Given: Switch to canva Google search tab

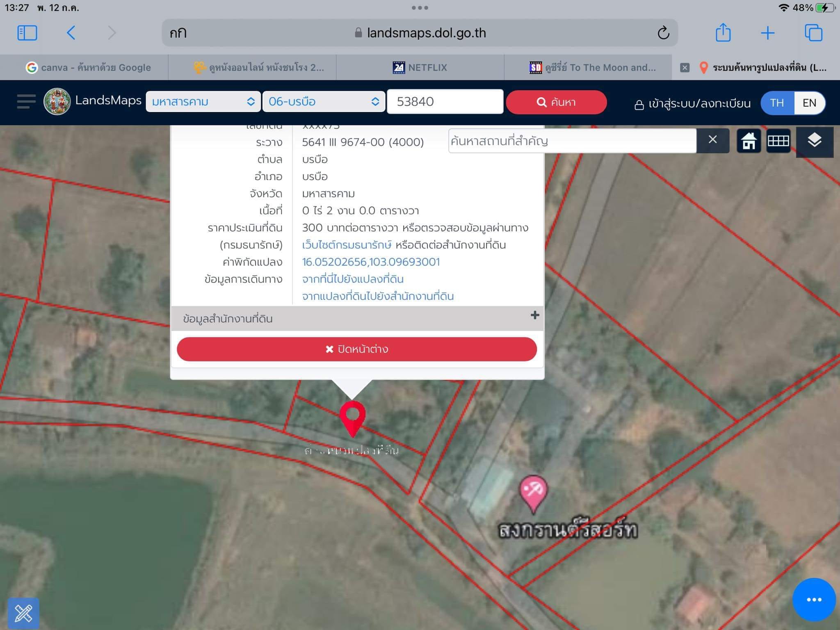Looking at the screenshot, I should tap(88, 67).
